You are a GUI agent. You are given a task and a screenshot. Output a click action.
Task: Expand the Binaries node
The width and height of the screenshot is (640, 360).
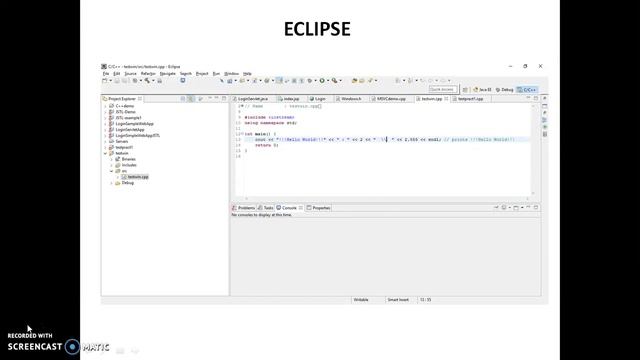point(111,159)
